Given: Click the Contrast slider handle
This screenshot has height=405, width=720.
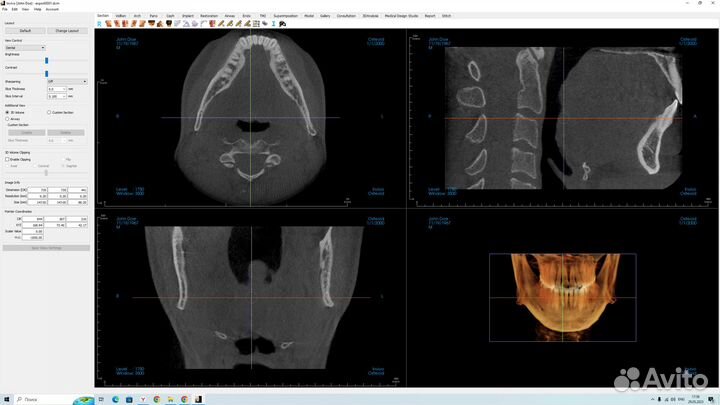Looking at the screenshot, I should [46, 73].
